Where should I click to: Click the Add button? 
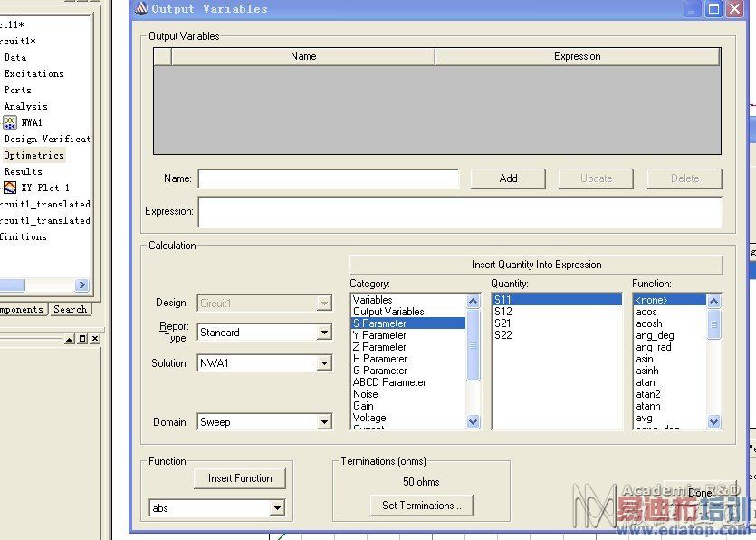(x=508, y=178)
